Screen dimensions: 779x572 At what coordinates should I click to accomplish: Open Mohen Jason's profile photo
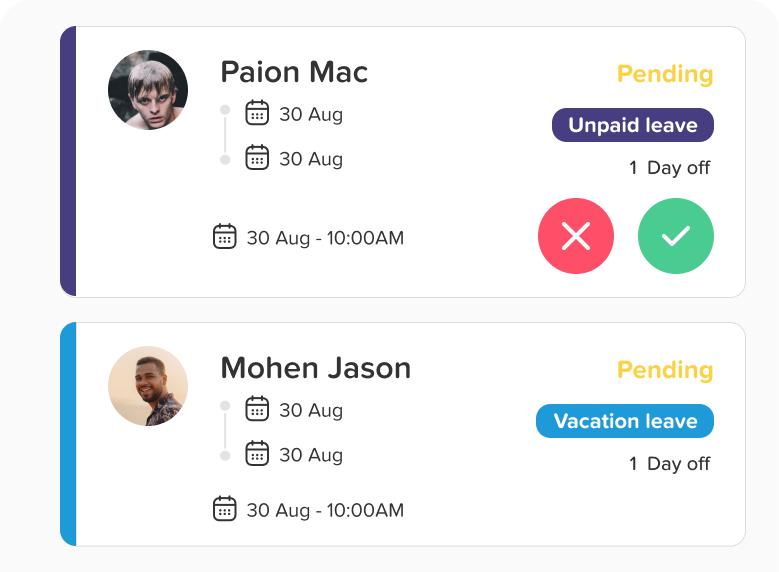(148, 386)
